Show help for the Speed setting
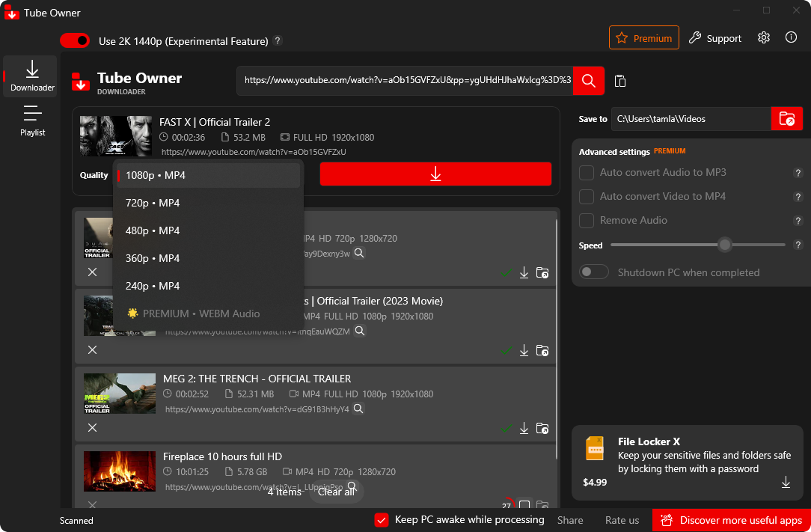 point(798,245)
